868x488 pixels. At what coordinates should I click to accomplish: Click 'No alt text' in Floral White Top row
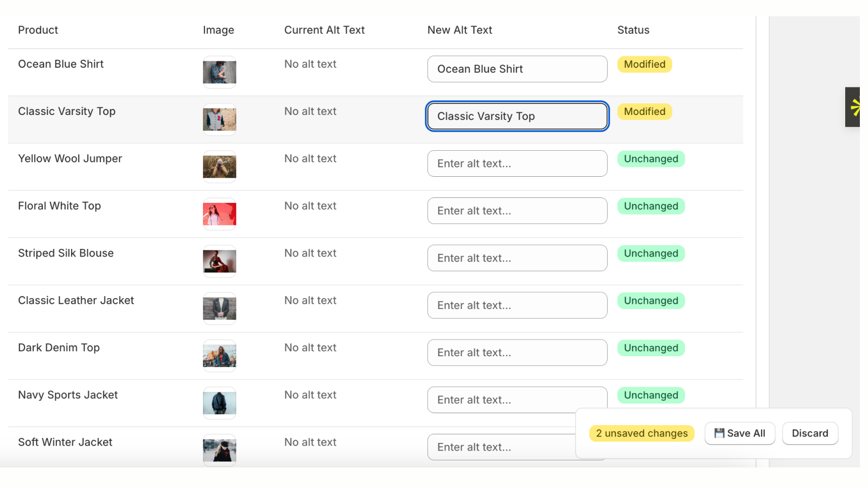coord(310,206)
